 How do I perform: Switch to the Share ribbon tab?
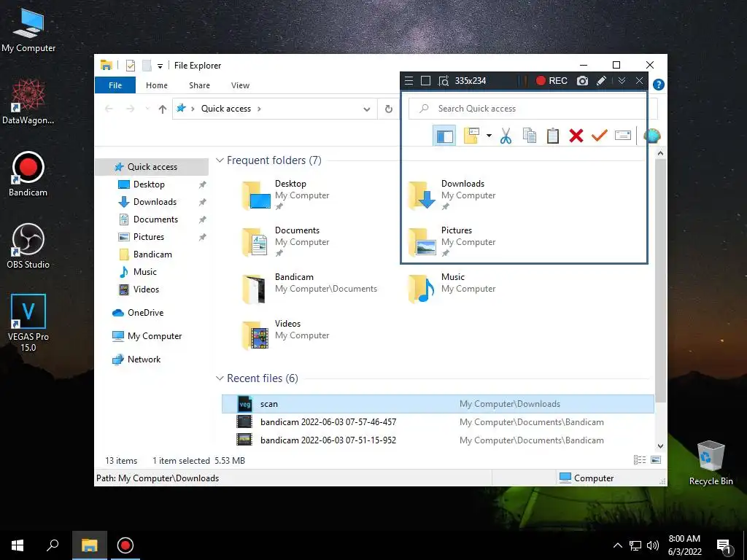point(199,85)
